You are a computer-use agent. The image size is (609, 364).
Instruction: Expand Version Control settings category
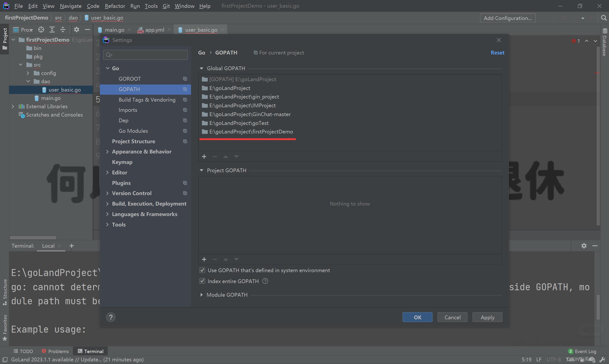(108, 193)
